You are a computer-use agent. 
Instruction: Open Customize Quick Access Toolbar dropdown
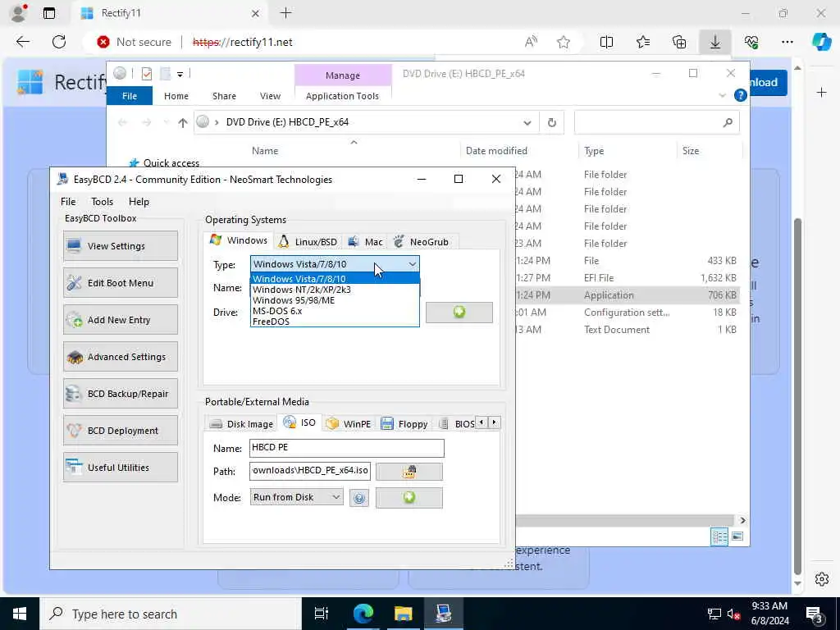coord(180,74)
